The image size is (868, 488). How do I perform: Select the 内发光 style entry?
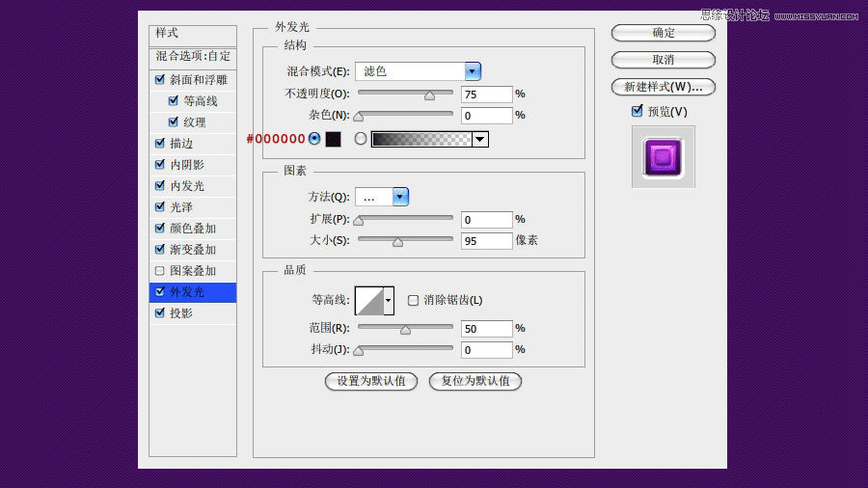click(x=187, y=186)
